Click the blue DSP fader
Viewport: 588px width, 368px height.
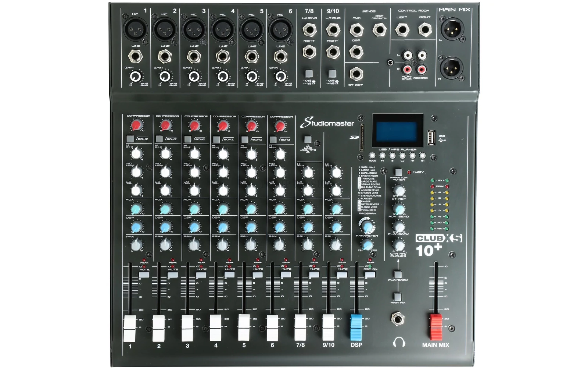356,327
